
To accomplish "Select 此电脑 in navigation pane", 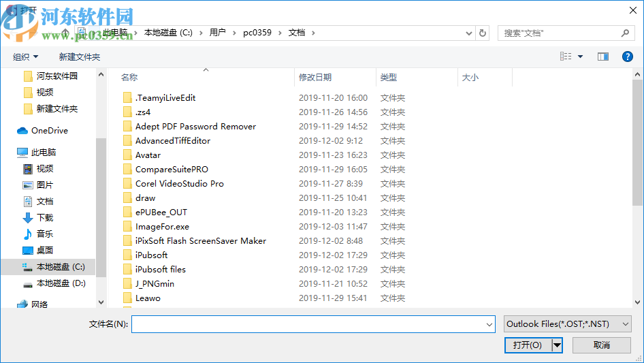I will 36,153.
